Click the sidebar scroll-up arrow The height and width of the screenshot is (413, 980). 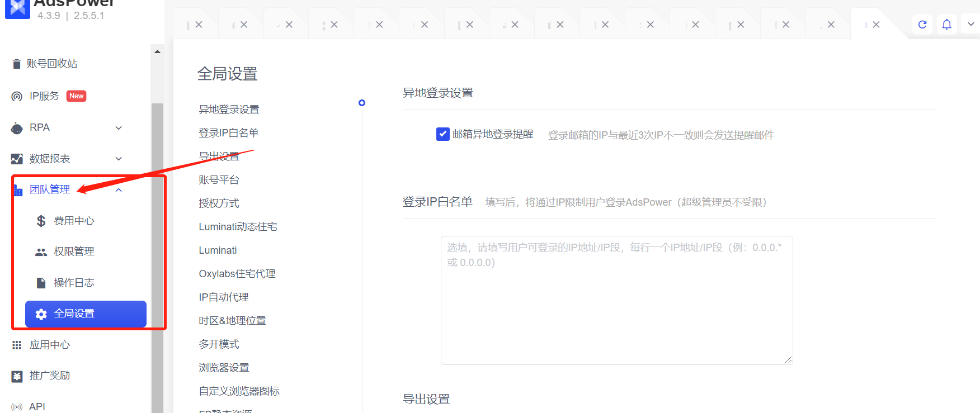point(157,51)
